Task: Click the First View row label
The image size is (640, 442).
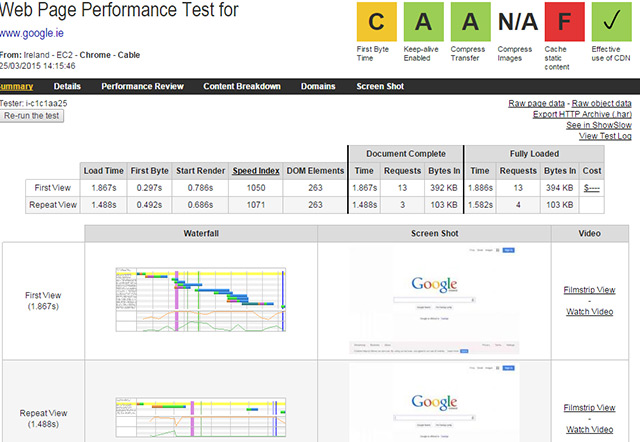Action: tap(53, 188)
